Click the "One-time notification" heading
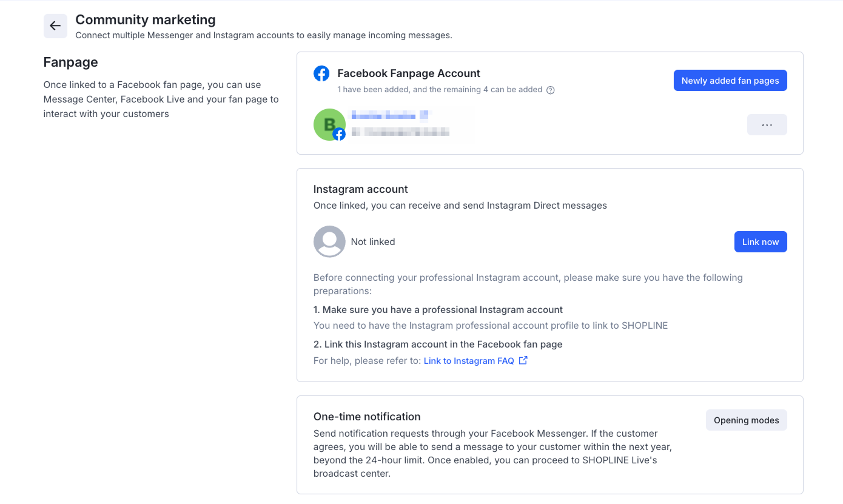This screenshot has width=843, height=504. (x=367, y=417)
